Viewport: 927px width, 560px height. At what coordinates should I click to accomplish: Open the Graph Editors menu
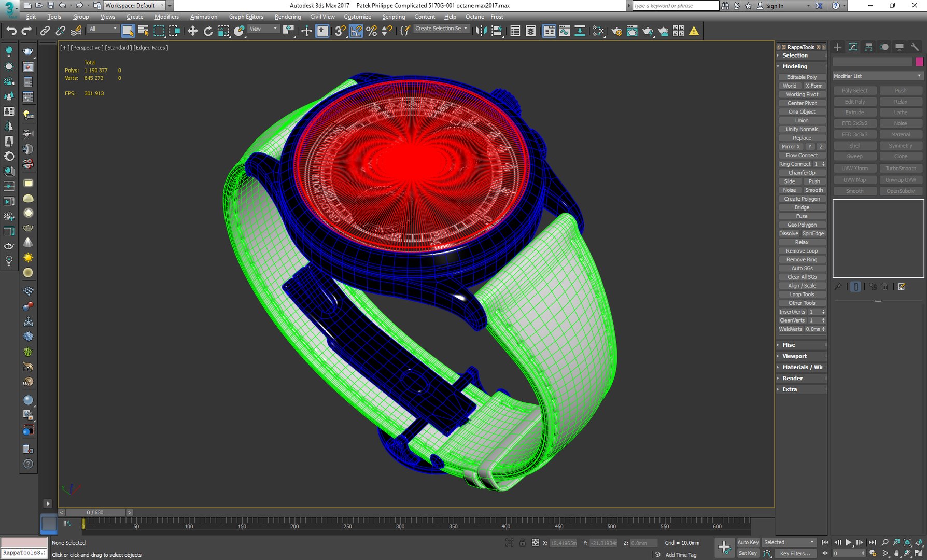pyautogui.click(x=246, y=17)
